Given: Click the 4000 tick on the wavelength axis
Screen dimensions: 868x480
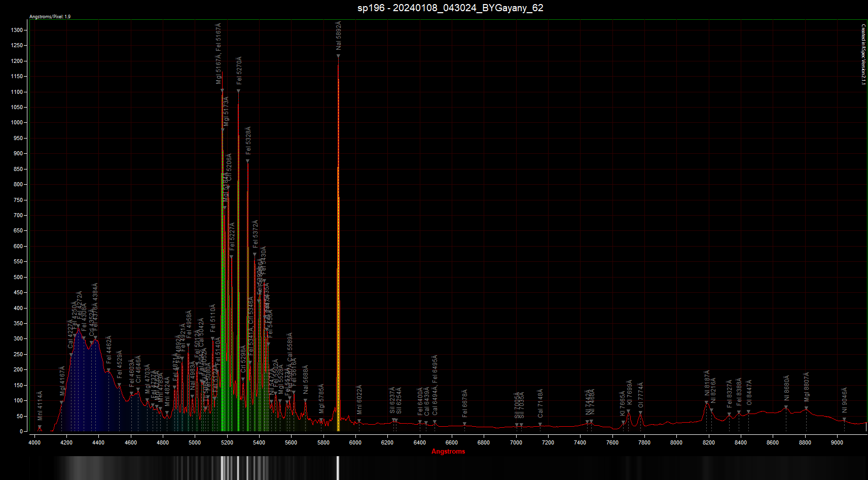Looking at the screenshot, I should 34,442.
